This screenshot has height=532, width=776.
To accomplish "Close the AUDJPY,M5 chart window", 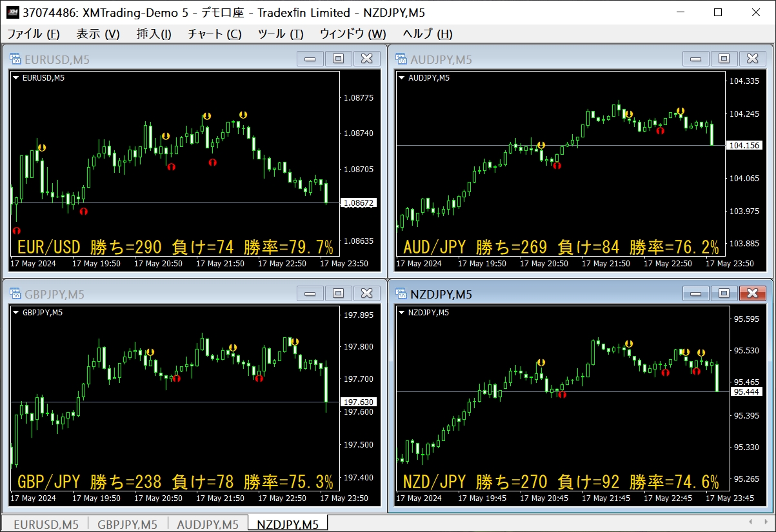I will (753, 59).
